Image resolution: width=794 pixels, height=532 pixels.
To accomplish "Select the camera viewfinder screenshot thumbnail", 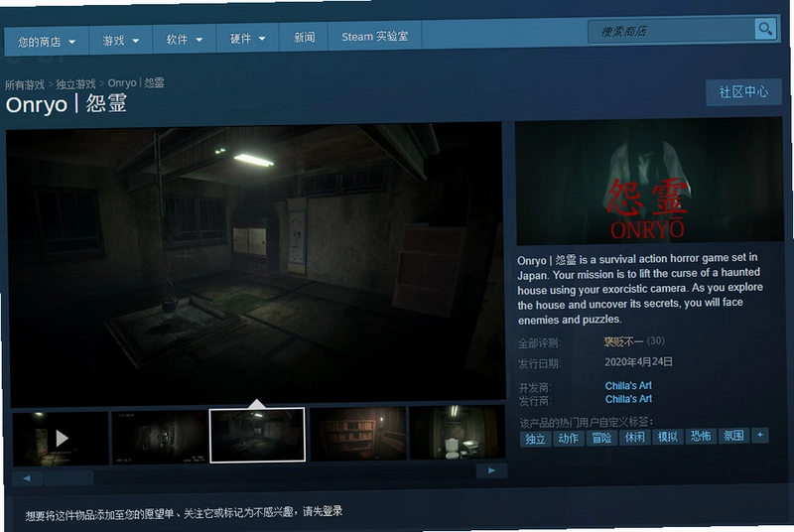I will [159, 437].
